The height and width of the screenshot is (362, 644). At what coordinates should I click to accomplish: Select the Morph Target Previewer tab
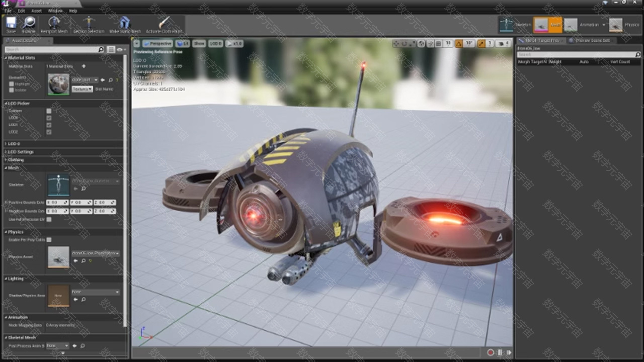[x=542, y=40]
